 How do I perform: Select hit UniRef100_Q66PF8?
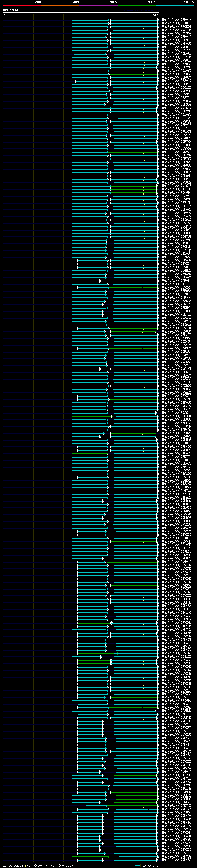click(177, 84)
